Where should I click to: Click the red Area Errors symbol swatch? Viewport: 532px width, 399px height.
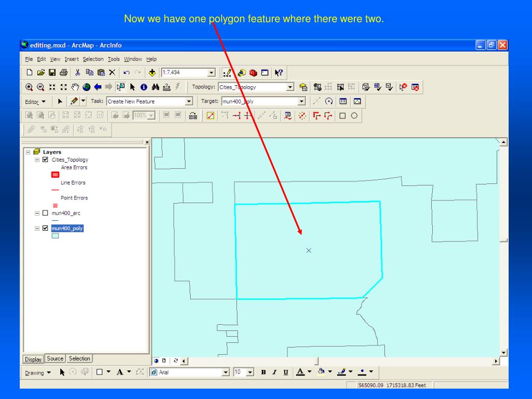(x=55, y=175)
